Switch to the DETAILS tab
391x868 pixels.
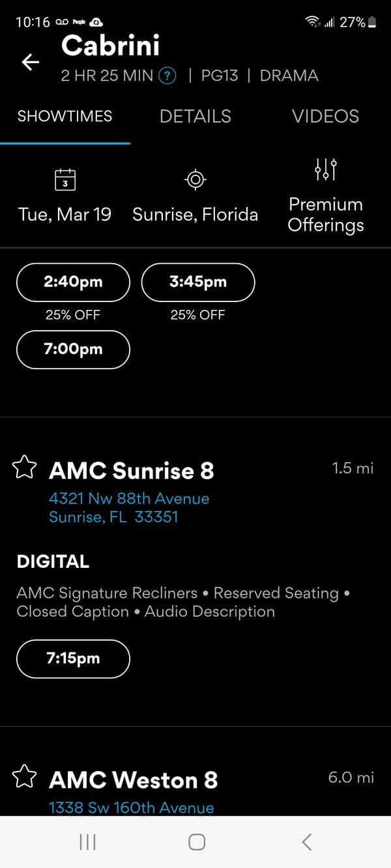[195, 117]
